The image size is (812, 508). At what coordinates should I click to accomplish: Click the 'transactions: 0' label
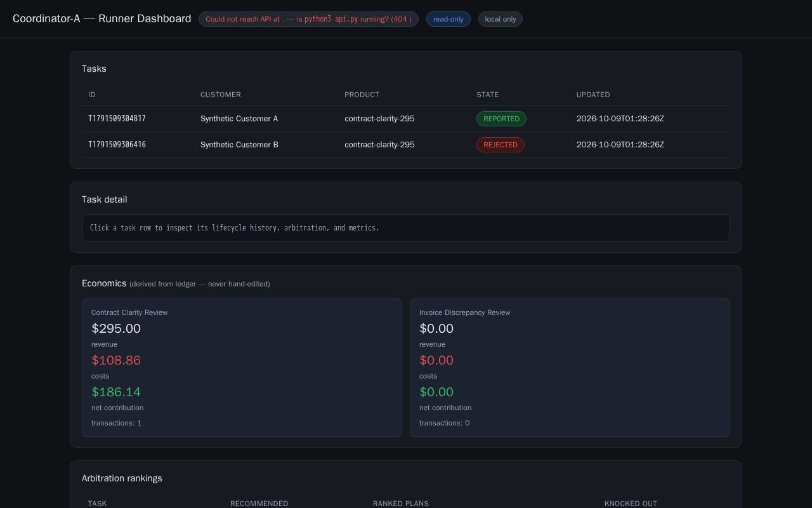pos(445,423)
